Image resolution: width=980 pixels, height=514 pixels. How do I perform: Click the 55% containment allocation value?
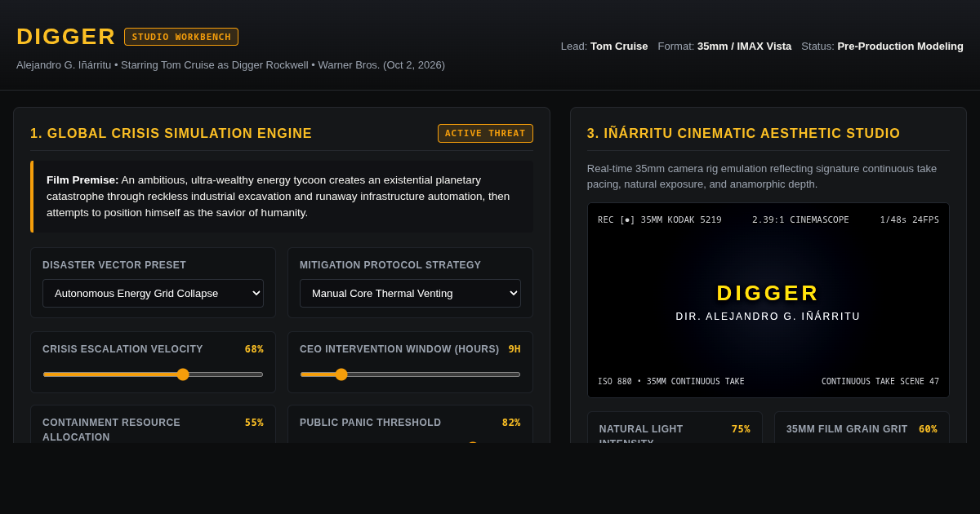pyautogui.click(x=254, y=423)
